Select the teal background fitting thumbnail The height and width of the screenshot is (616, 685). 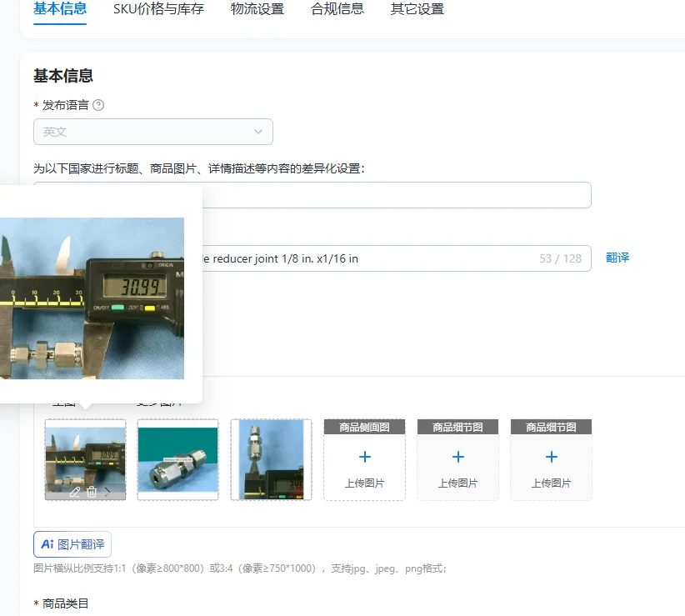(x=177, y=459)
